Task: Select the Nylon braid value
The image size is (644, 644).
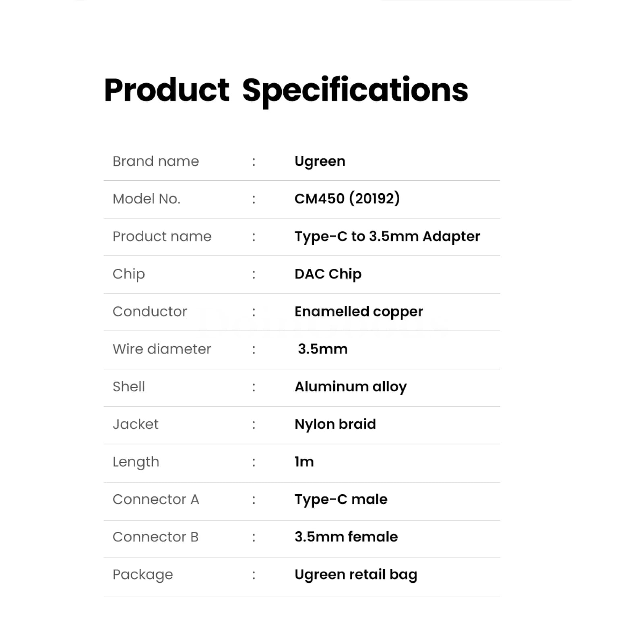Action: click(335, 424)
